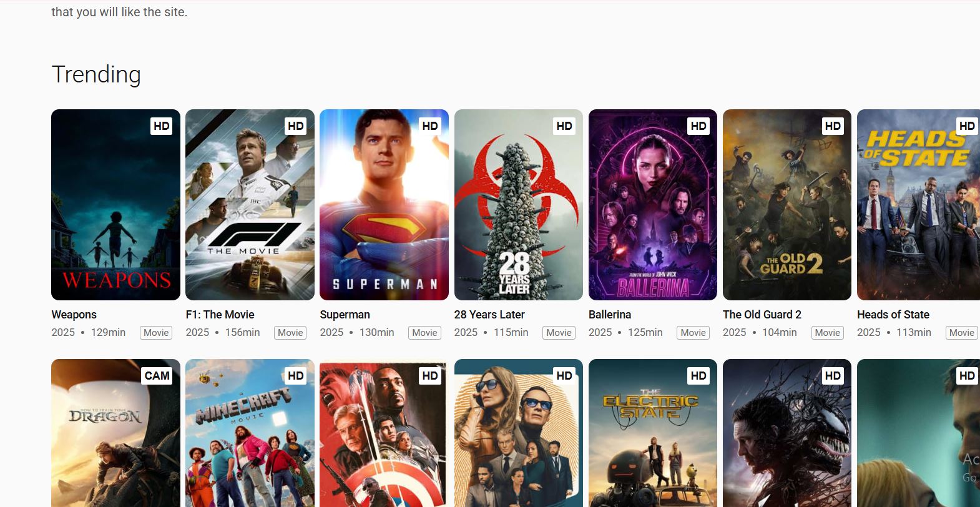Click the Ballerina title link
Screen dimensions: 980x507
coord(609,315)
